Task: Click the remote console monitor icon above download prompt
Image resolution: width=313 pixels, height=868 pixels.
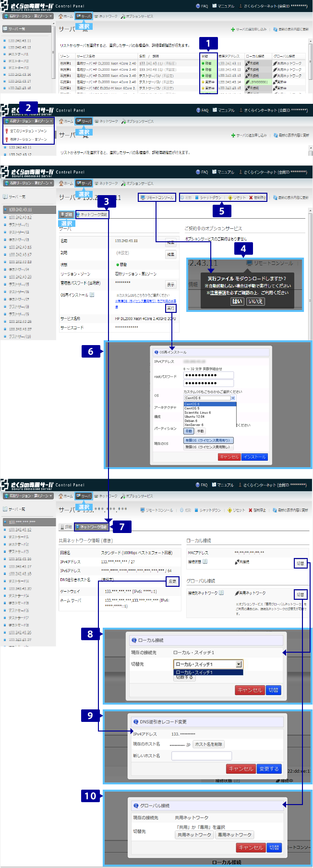Action: pyautogui.click(x=249, y=263)
